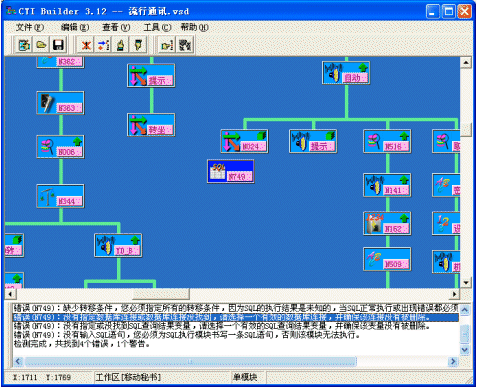Select the balance scale node N344
The width and height of the screenshot is (477, 387).
[60, 196]
